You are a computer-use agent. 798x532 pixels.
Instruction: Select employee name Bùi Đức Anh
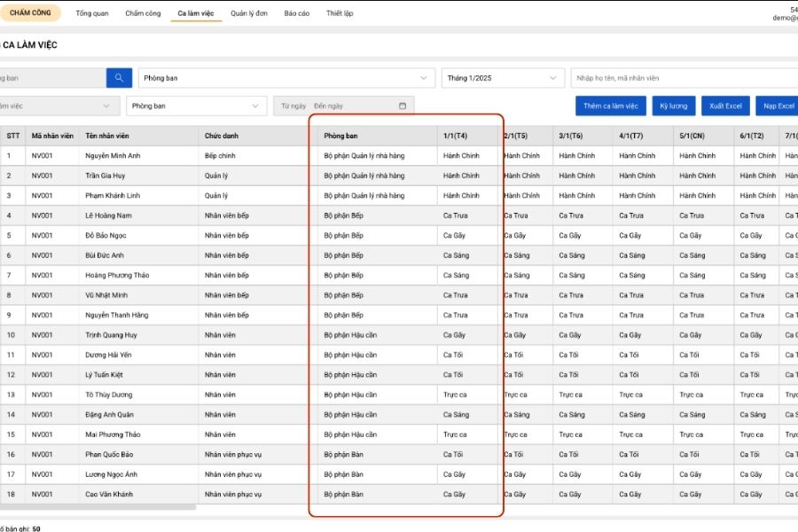pyautogui.click(x=105, y=255)
